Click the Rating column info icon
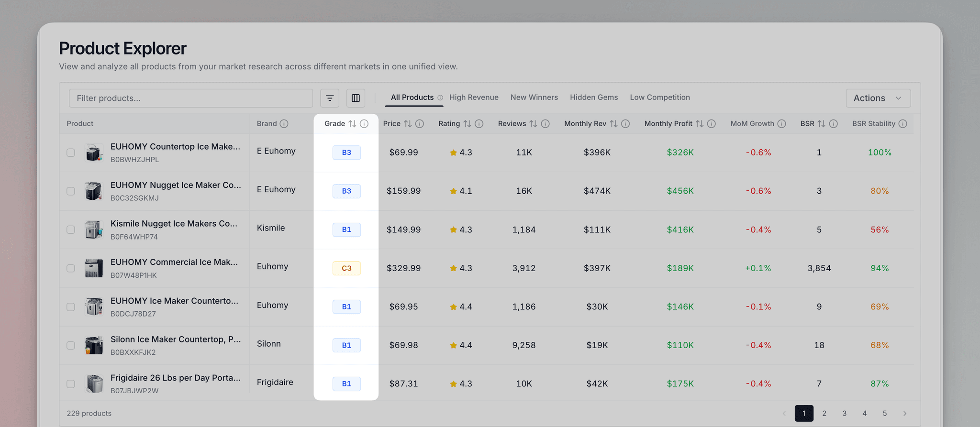Image resolution: width=980 pixels, height=427 pixels. 479,124
